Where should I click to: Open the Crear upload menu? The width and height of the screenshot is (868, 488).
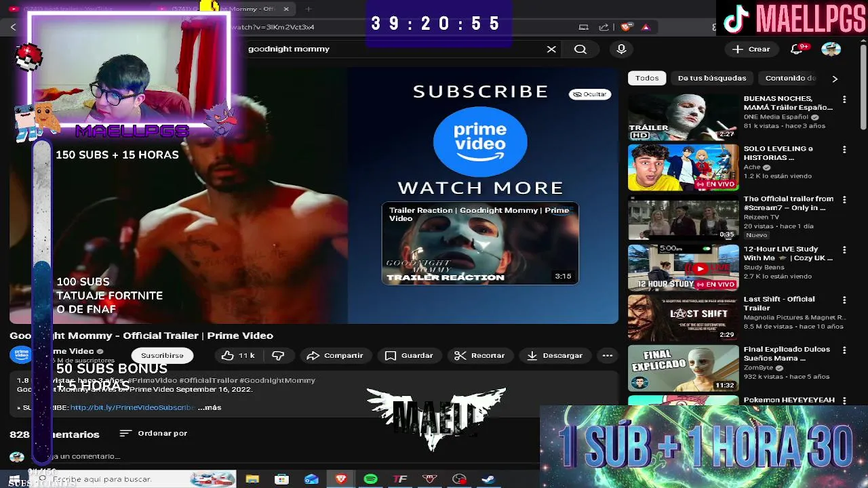click(751, 49)
